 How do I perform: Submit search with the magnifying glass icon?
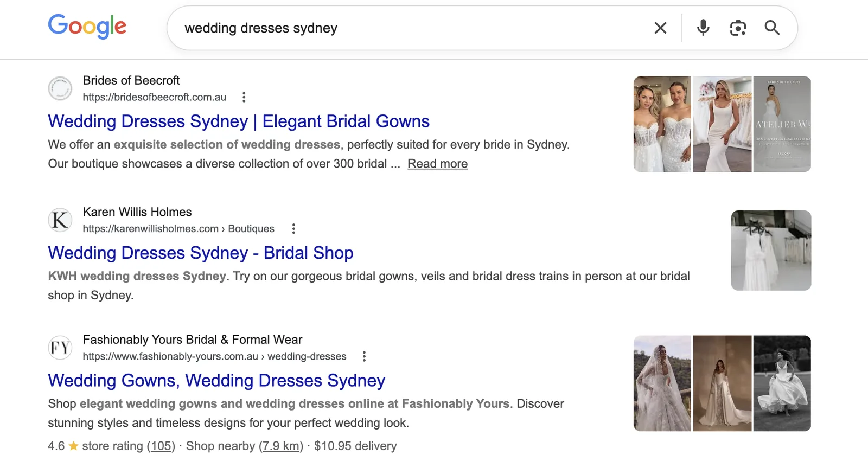(x=772, y=28)
